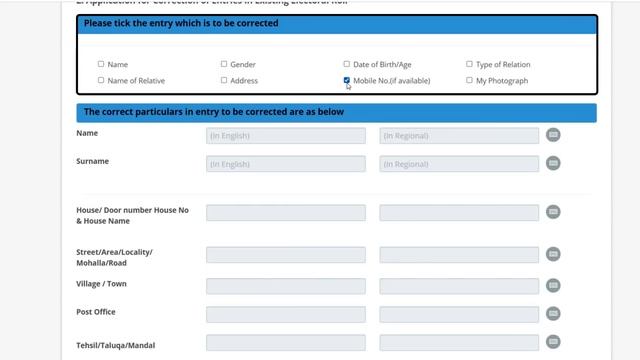Click the Surname field (In English)
Image resolution: width=640 pixels, height=360 pixels.
[286, 164]
